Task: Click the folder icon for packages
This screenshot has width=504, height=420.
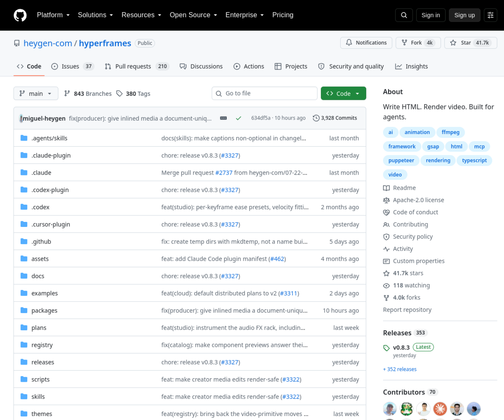Action: tap(24, 310)
